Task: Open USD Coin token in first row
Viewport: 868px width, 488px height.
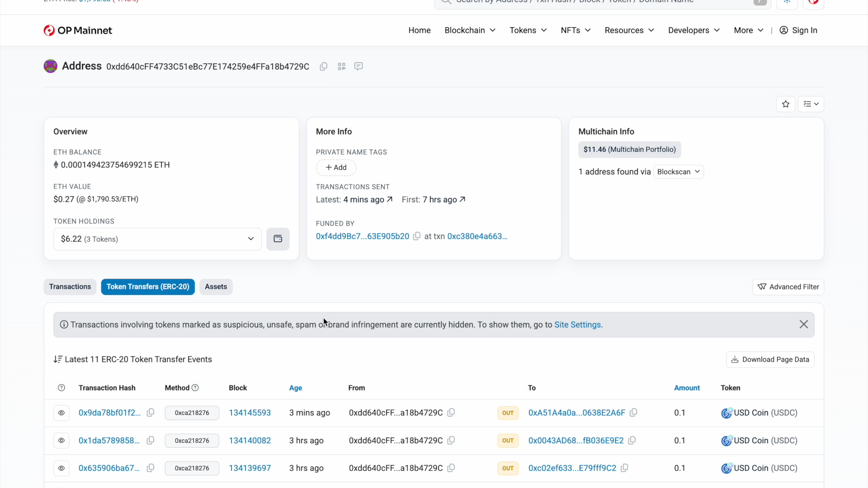Action: [x=759, y=413]
